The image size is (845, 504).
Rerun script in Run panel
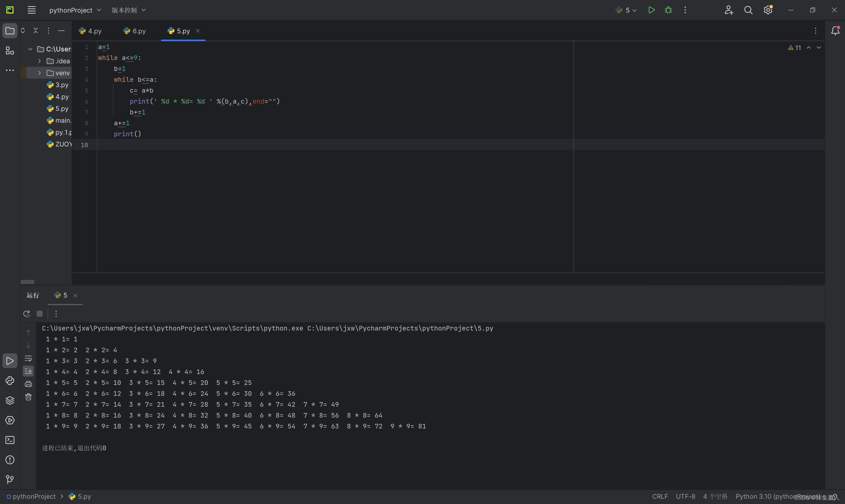pyautogui.click(x=27, y=313)
